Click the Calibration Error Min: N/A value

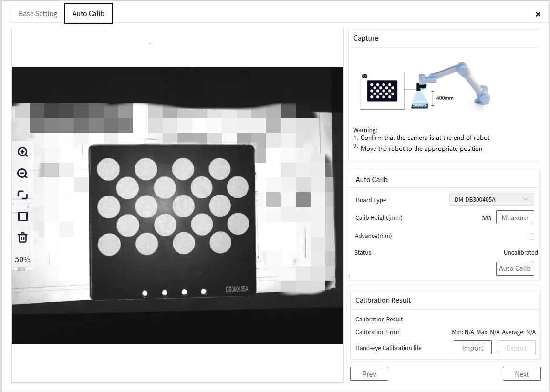(x=463, y=332)
